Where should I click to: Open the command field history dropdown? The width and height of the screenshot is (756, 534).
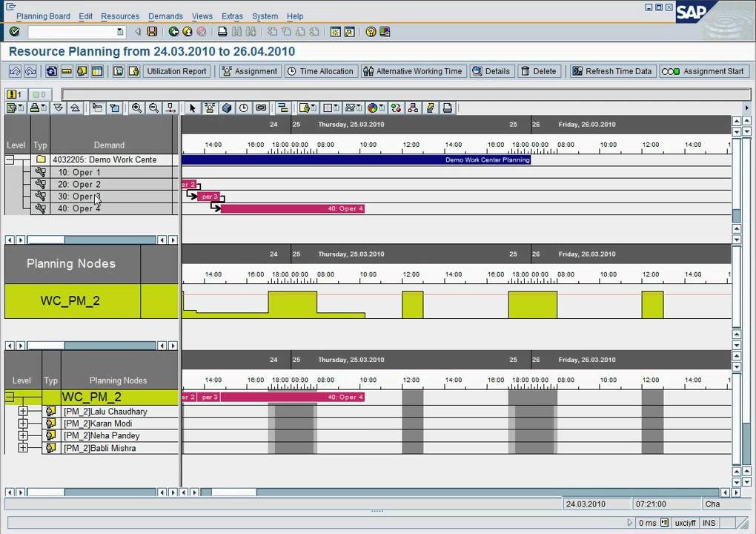120,32
